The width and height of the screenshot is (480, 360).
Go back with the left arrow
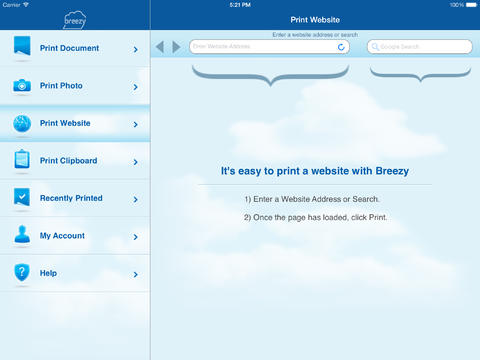160,47
